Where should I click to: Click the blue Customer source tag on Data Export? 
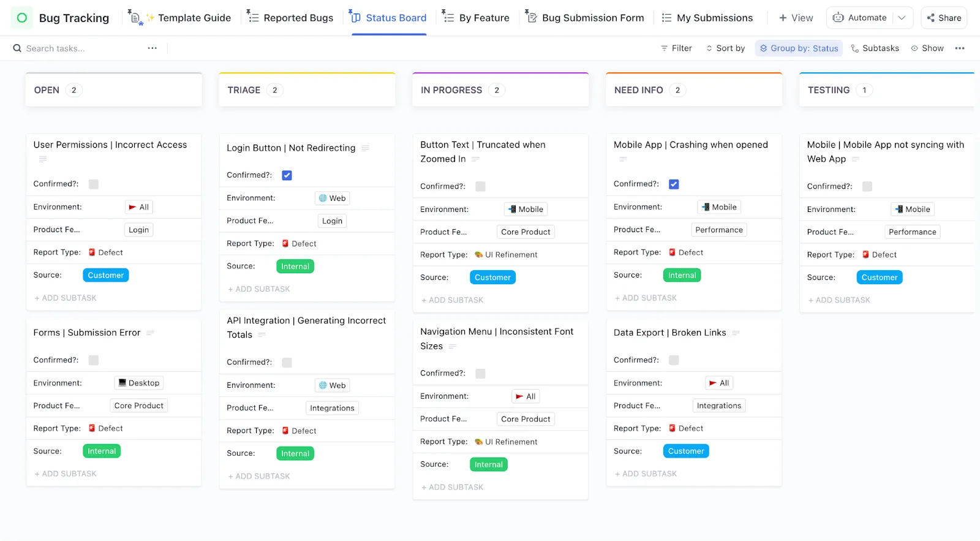686,452
